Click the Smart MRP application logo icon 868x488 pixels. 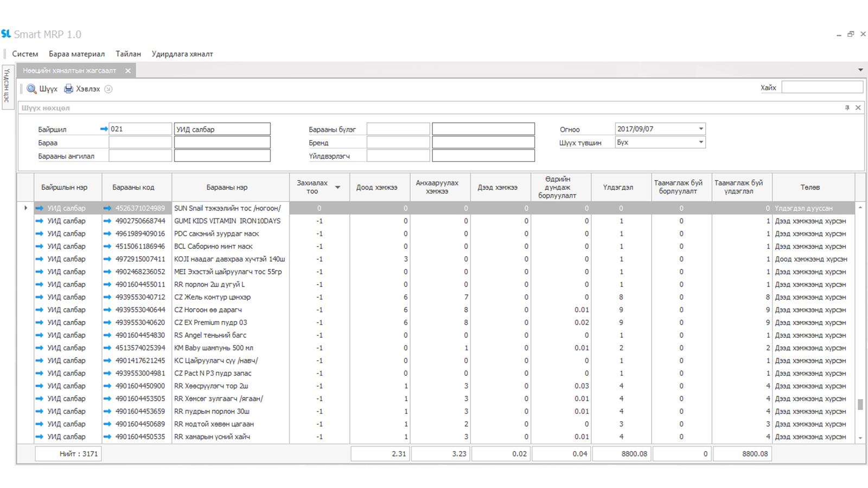tap(6, 34)
